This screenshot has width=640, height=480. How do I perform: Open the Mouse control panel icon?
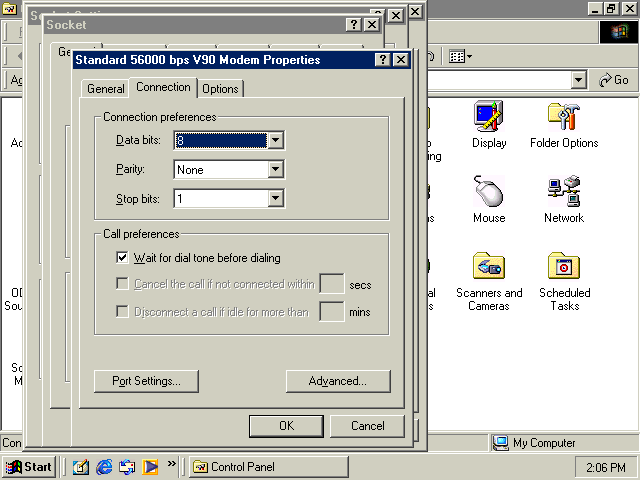tap(489, 200)
